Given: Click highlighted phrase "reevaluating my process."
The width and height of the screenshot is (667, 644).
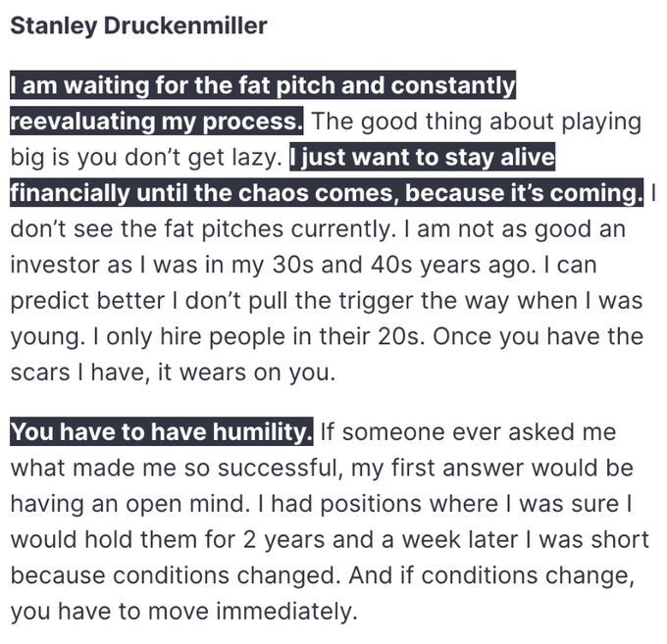Looking at the screenshot, I should (x=157, y=122).
